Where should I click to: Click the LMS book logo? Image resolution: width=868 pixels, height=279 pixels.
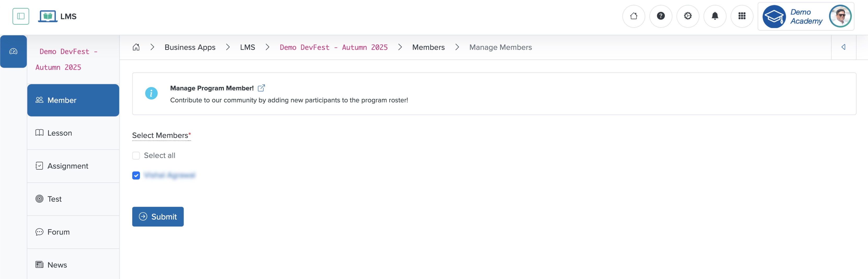point(48,16)
